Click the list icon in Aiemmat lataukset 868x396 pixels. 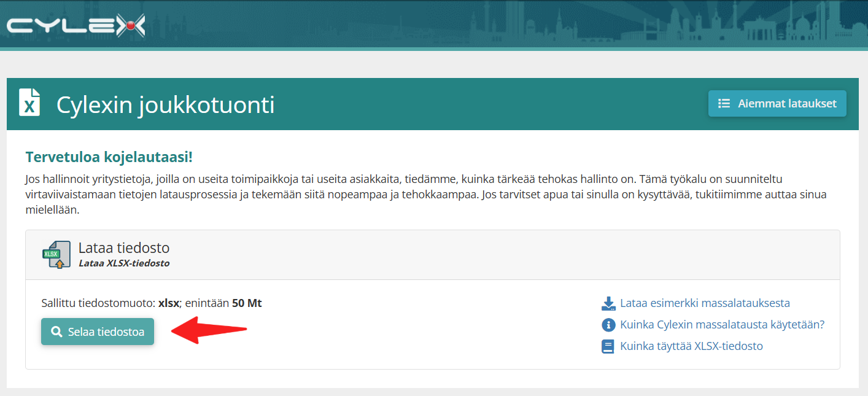click(x=724, y=104)
